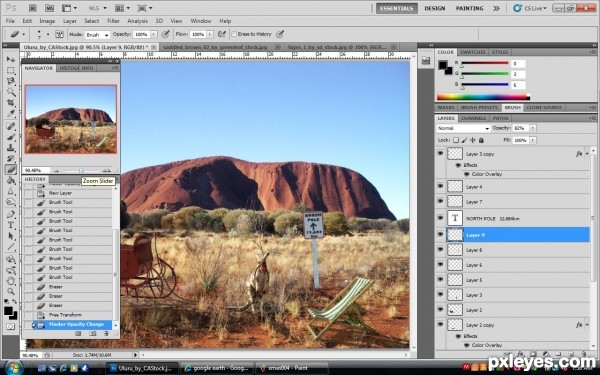Image resolution: width=600 pixels, height=375 pixels.
Task: Open layer Fill 100% arrow
Action: (533, 140)
